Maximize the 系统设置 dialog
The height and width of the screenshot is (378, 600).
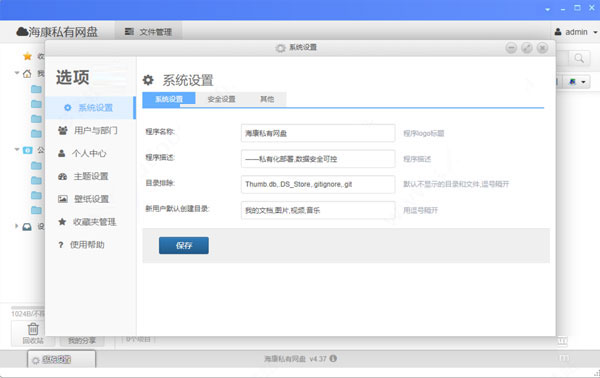tap(527, 48)
